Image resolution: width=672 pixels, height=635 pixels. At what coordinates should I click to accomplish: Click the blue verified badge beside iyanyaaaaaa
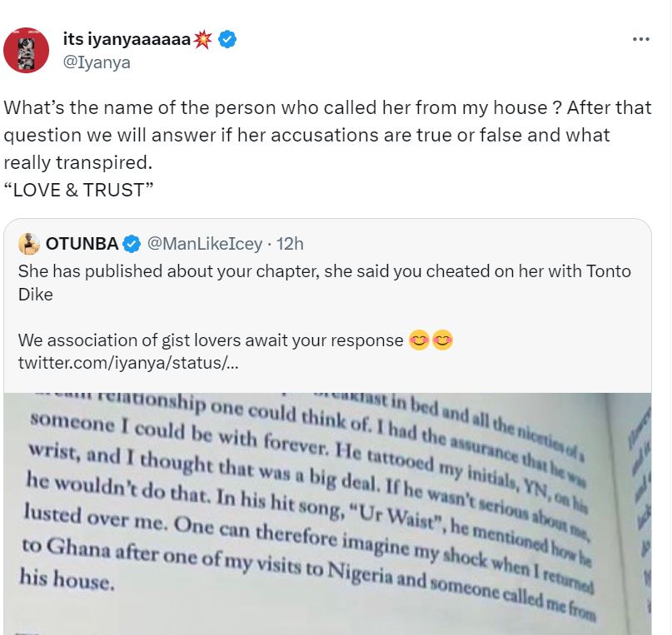pyautogui.click(x=227, y=39)
